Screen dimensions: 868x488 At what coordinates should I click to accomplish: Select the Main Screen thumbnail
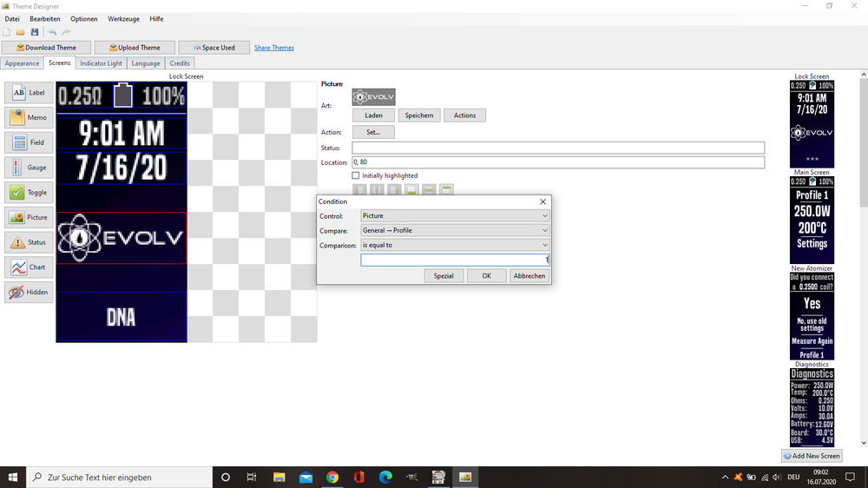[812, 220]
